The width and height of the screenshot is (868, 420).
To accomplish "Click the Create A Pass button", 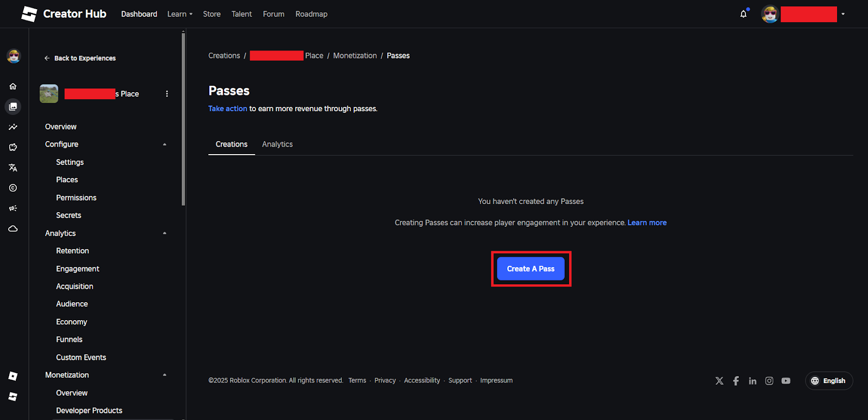I will pos(531,269).
